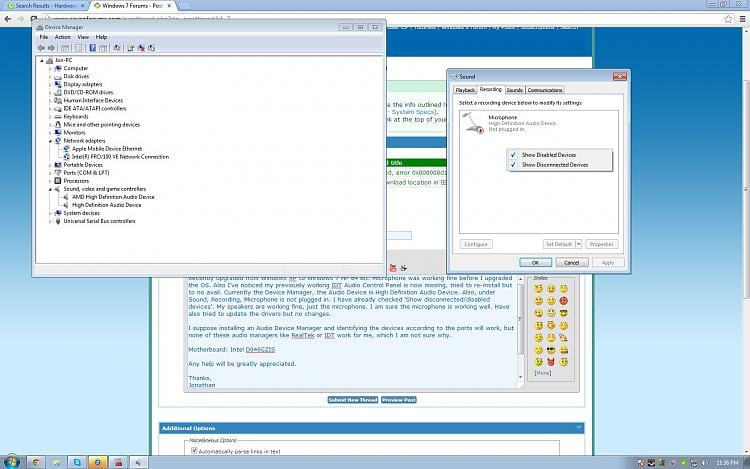Select Intel(R) PRO/100 VE Network Connection
Screen dimensions: 750x469
pyautogui.click(x=120, y=157)
